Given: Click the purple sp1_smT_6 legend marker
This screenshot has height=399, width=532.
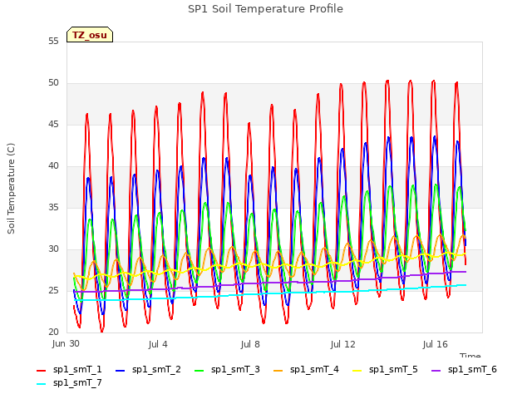Looking at the screenshot, I should (436, 371).
